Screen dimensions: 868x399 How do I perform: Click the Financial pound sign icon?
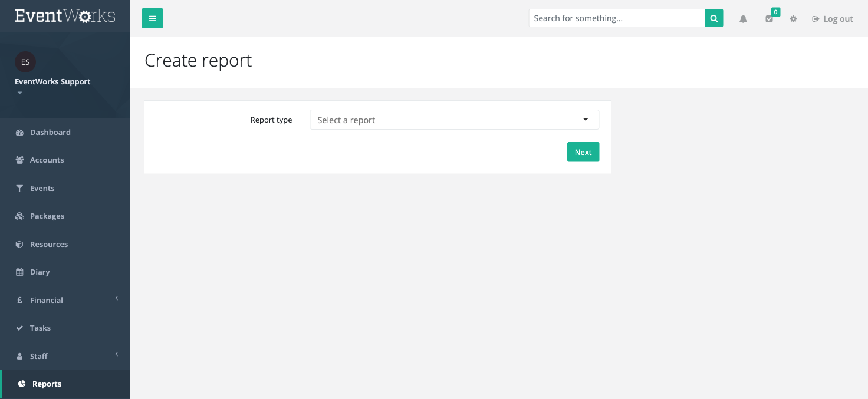coord(19,300)
